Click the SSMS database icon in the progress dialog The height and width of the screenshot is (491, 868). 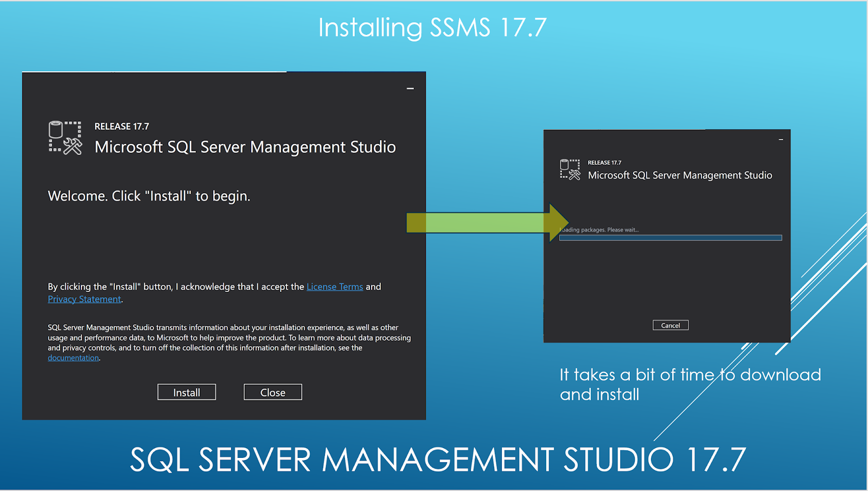(570, 169)
